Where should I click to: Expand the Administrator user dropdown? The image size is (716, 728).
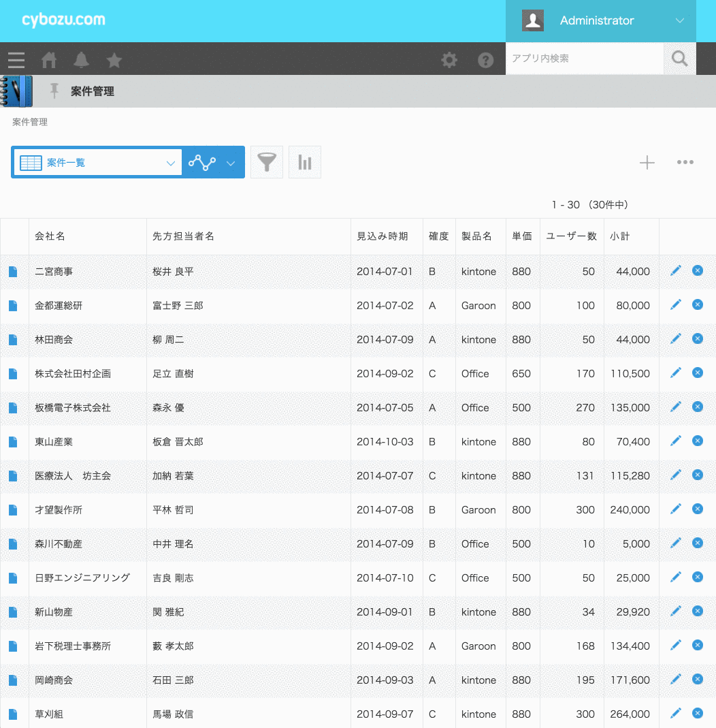[679, 21]
